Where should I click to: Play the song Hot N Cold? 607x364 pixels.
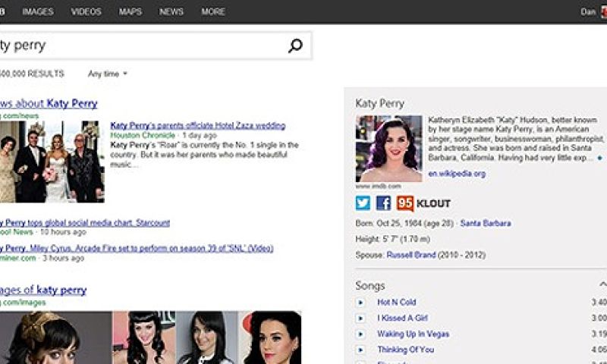tap(360, 302)
